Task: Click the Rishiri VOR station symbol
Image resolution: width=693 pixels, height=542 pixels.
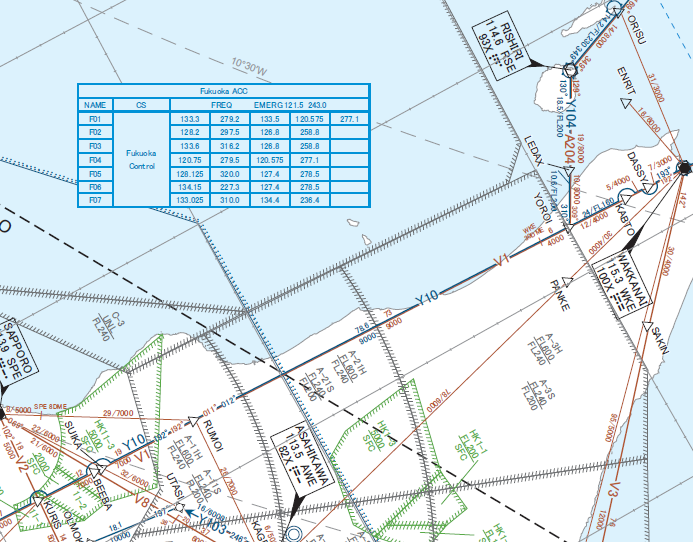Action: [570, 70]
